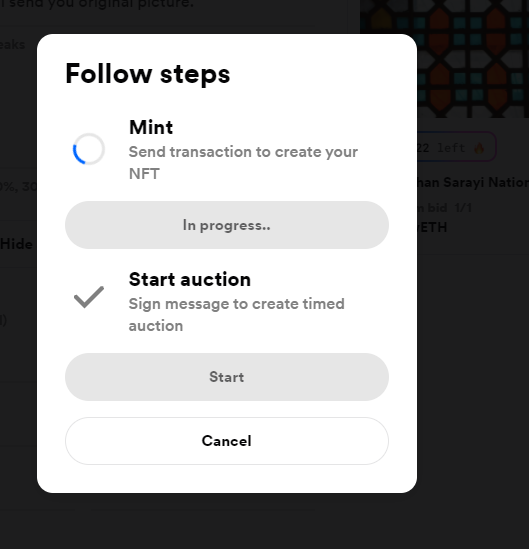This screenshot has height=549, width=529.
Task: Select the "Mint" step title
Action: pos(151,127)
